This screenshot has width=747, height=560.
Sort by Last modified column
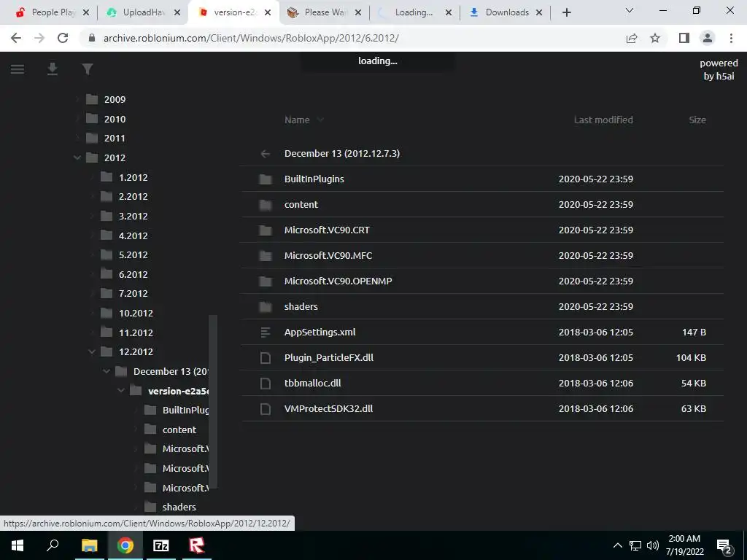[x=603, y=120]
